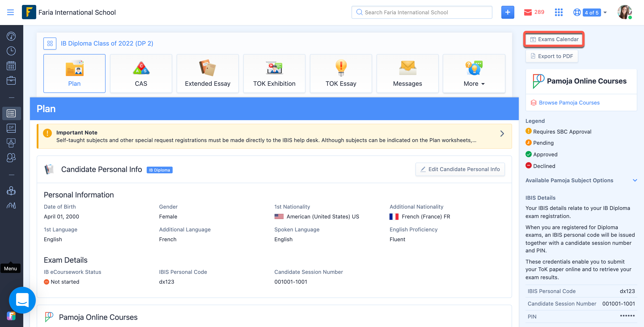Open the dashboard gauge sidebar icon

click(11, 36)
